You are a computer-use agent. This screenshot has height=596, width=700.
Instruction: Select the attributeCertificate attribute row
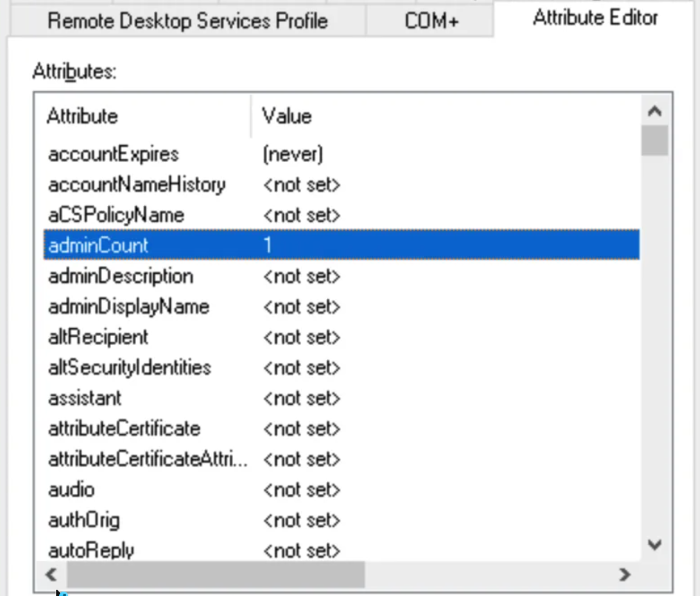click(124, 429)
